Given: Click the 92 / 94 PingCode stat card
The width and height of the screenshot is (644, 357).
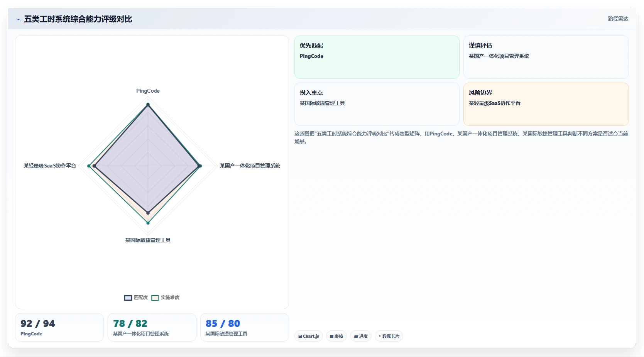Looking at the screenshot, I should pyautogui.click(x=59, y=327).
